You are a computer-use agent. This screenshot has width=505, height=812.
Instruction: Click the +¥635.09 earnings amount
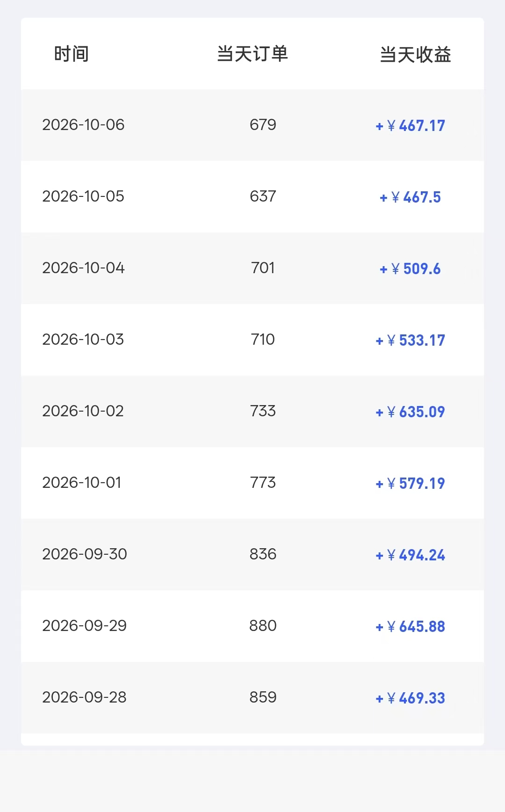[x=411, y=412]
